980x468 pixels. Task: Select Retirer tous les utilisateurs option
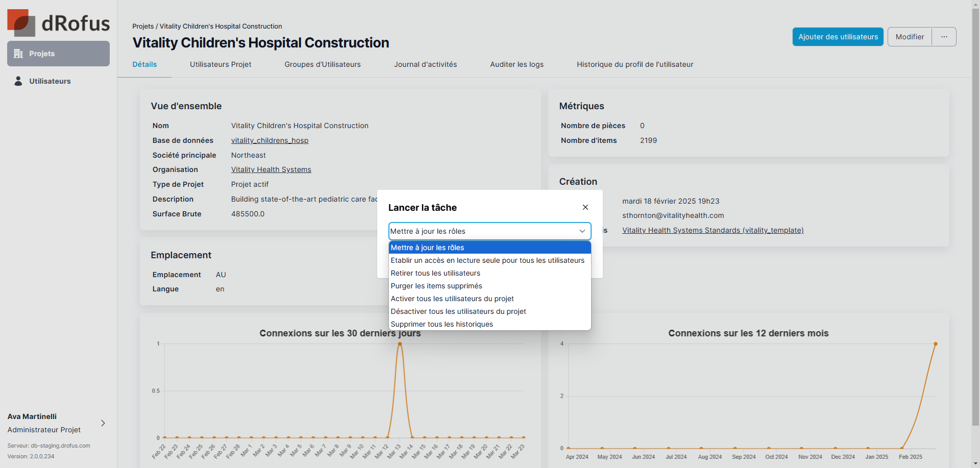pos(435,273)
